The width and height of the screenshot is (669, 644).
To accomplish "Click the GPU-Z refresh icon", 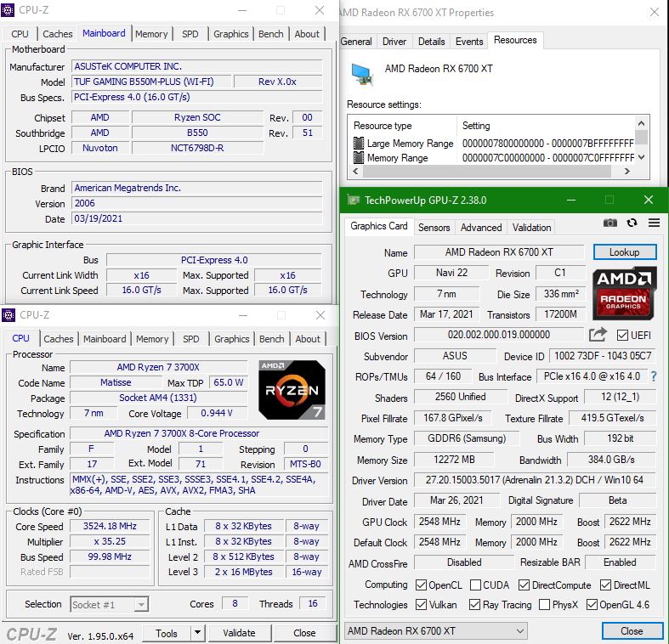I will pos(632,223).
